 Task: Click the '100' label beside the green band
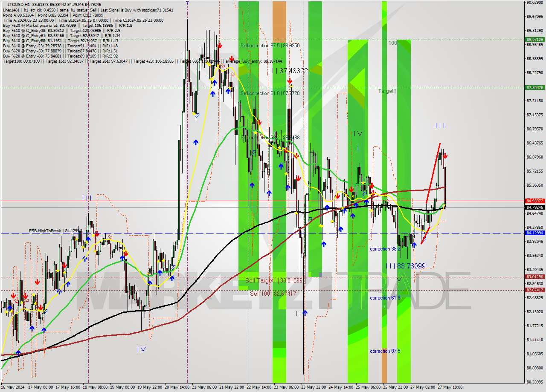click(x=392, y=43)
